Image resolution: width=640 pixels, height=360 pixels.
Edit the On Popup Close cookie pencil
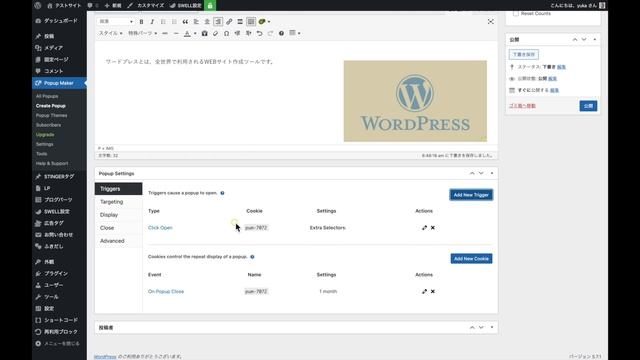[424, 291]
